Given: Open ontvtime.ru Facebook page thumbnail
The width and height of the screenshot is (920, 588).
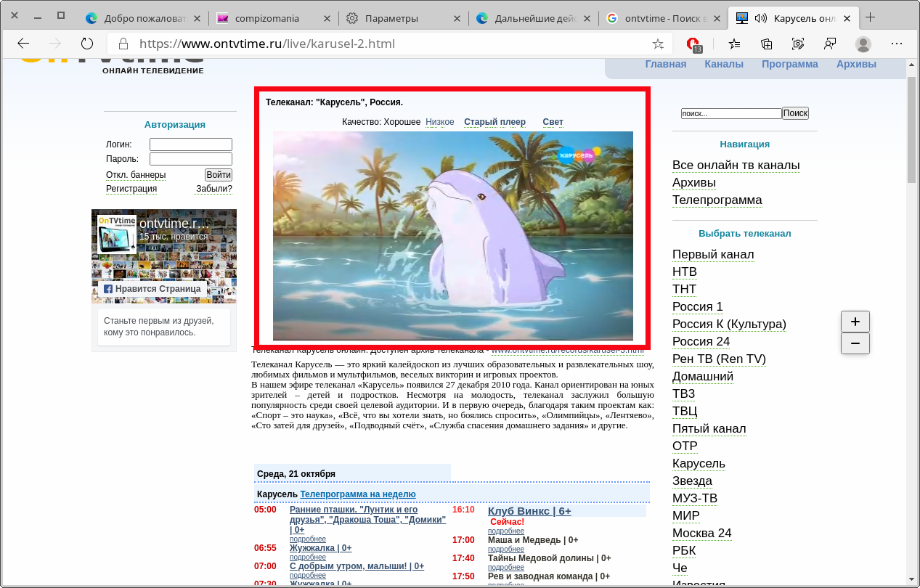Looking at the screenshot, I should pos(117,234).
